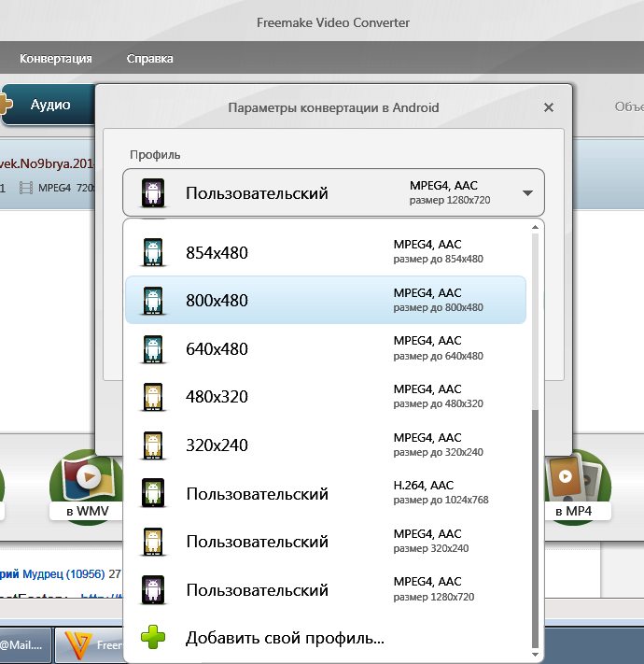The image size is (644, 664).
Task: Open the Конвертация menu
Action: point(55,59)
